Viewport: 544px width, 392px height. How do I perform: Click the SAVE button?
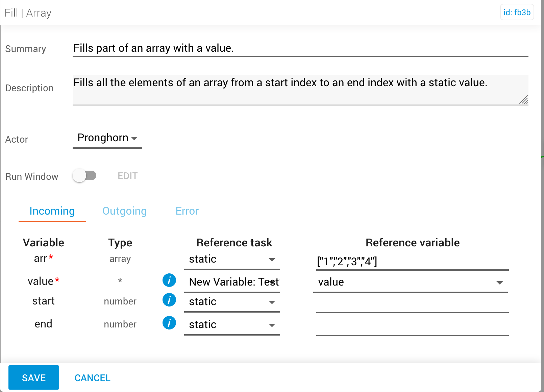34,377
